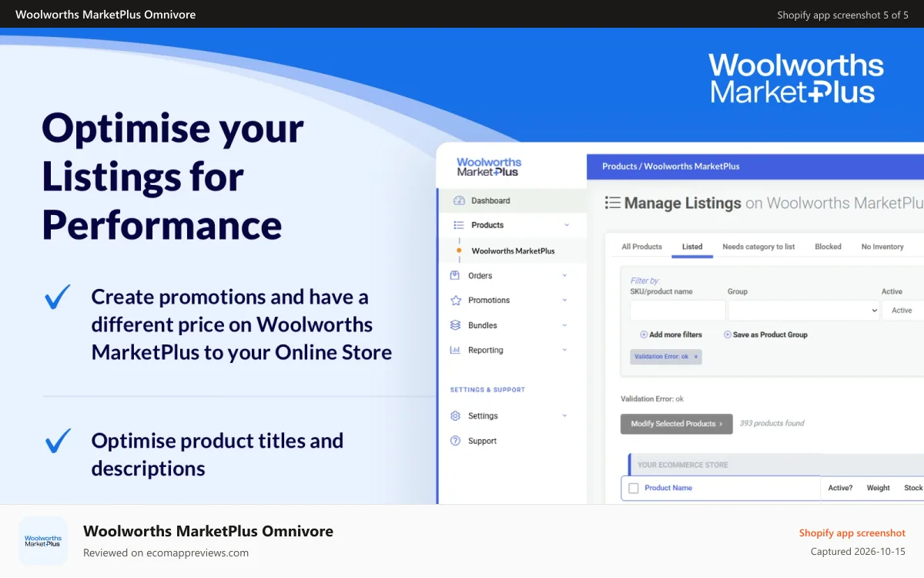
Task: Click the Product Name column header
Action: pyautogui.click(x=668, y=488)
